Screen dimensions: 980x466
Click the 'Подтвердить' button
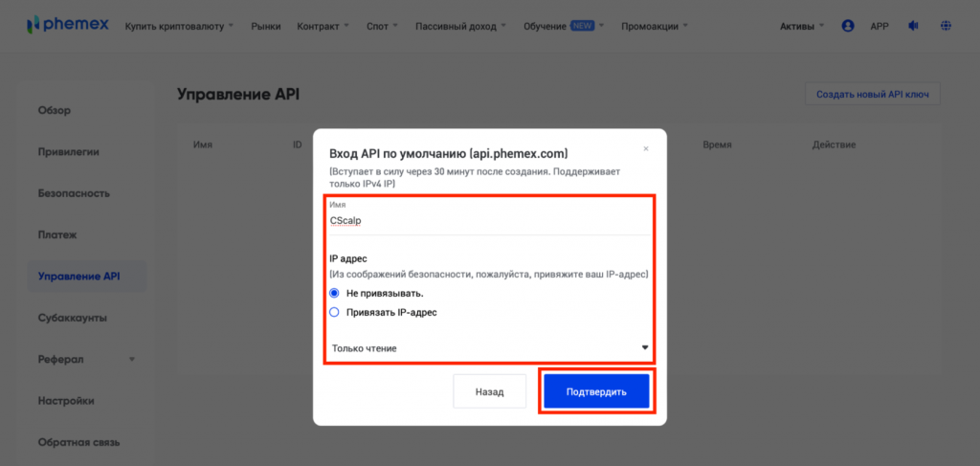(596, 391)
